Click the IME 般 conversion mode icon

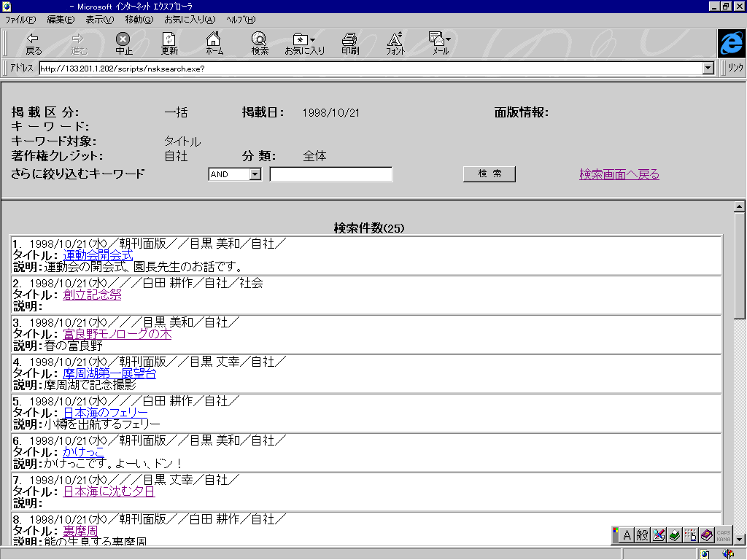pos(642,535)
